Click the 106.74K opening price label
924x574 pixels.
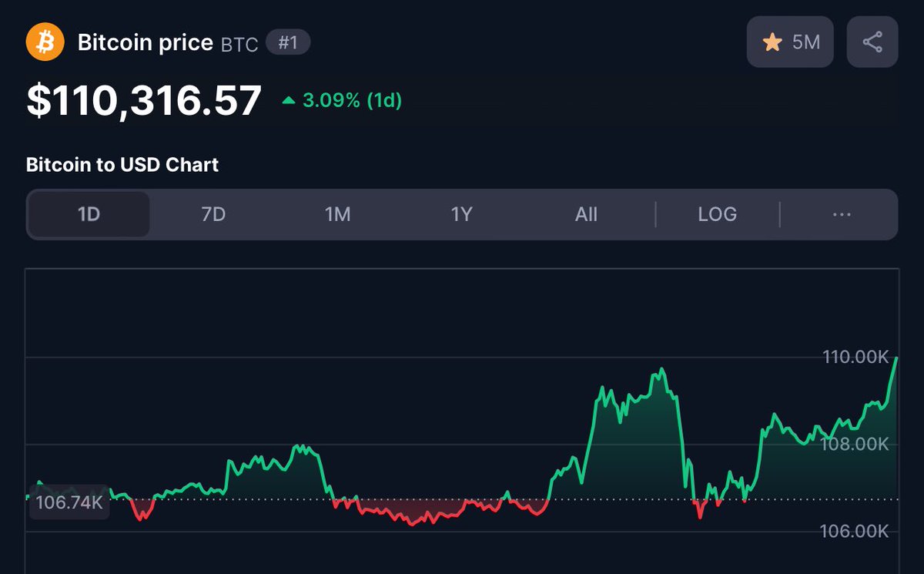(69, 502)
